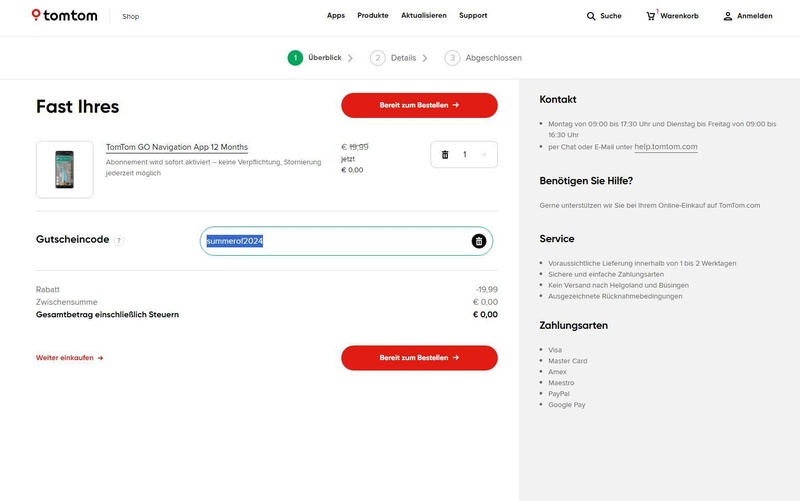The width and height of the screenshot is (800, 501).
Task: Click the Gutscheincode help question mark
Action: 119,241
